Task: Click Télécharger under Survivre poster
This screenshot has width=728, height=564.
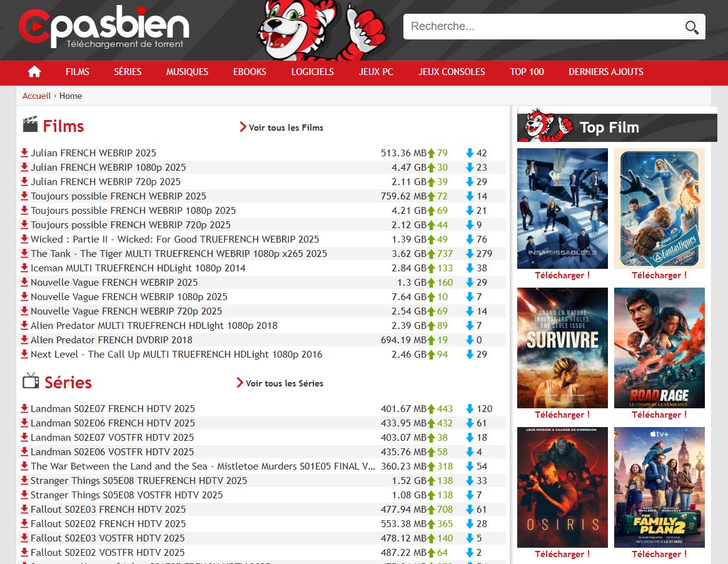Action: click(562, 415)
